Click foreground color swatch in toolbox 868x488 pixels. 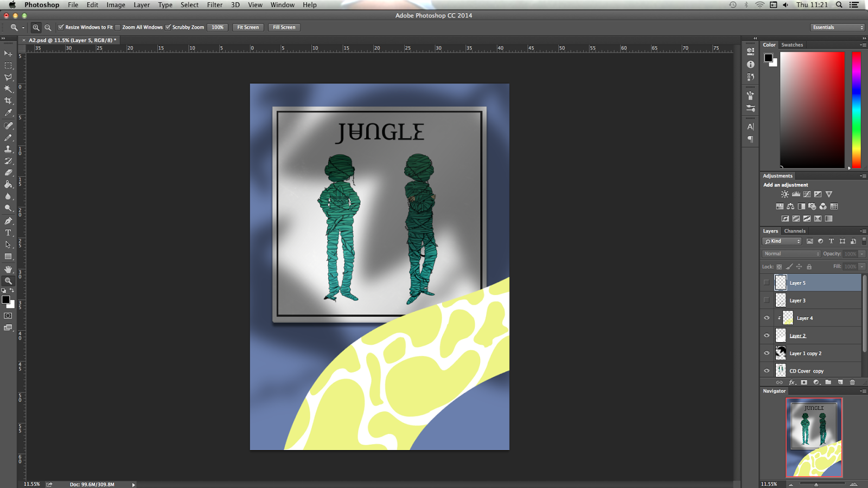(5, 300)
